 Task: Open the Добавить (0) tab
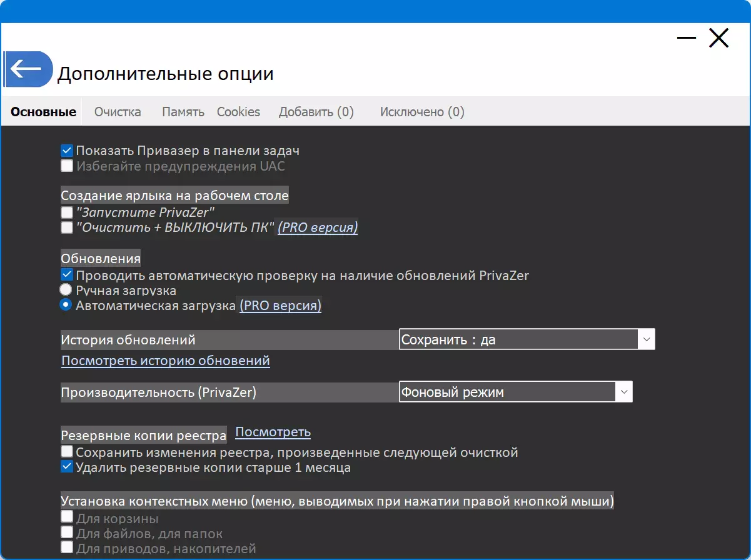(x=316, y=112)
